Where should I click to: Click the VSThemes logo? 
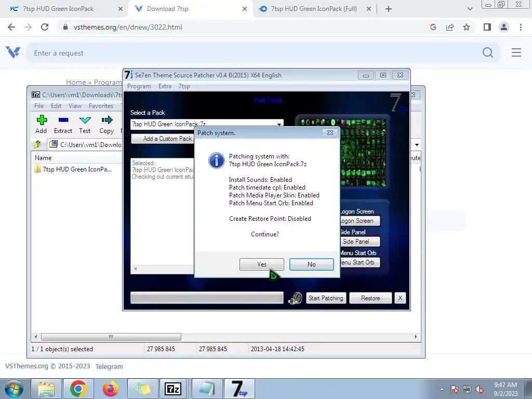point(13,52)
